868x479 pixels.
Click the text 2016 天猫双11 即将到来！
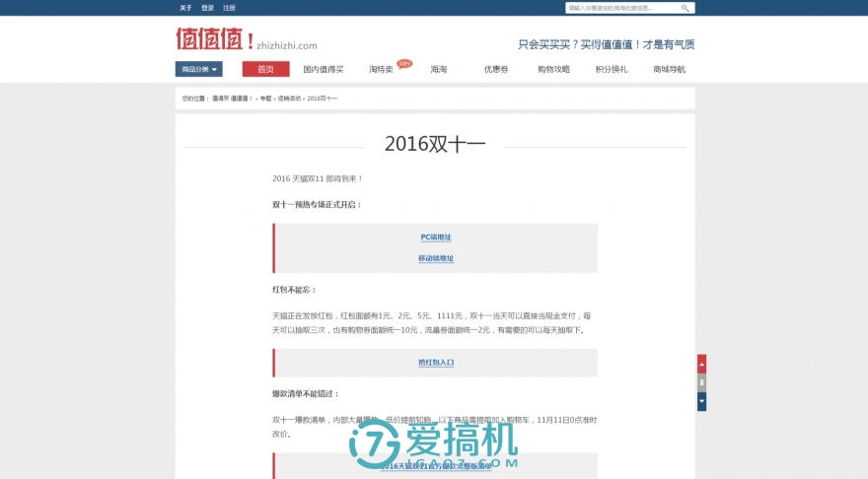pyautogui.click(x=318, y=178)
